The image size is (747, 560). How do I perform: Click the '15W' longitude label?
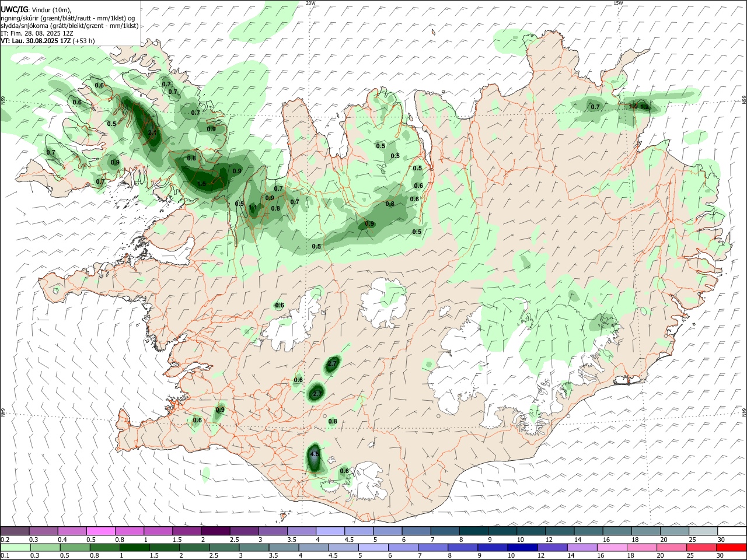click(617, 3)
